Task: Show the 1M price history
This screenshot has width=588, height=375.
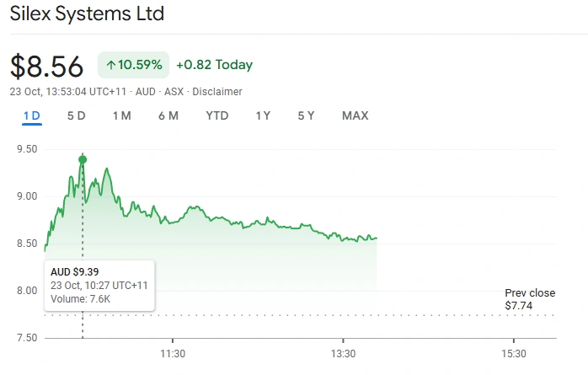Action: click(x=121, y=115)
